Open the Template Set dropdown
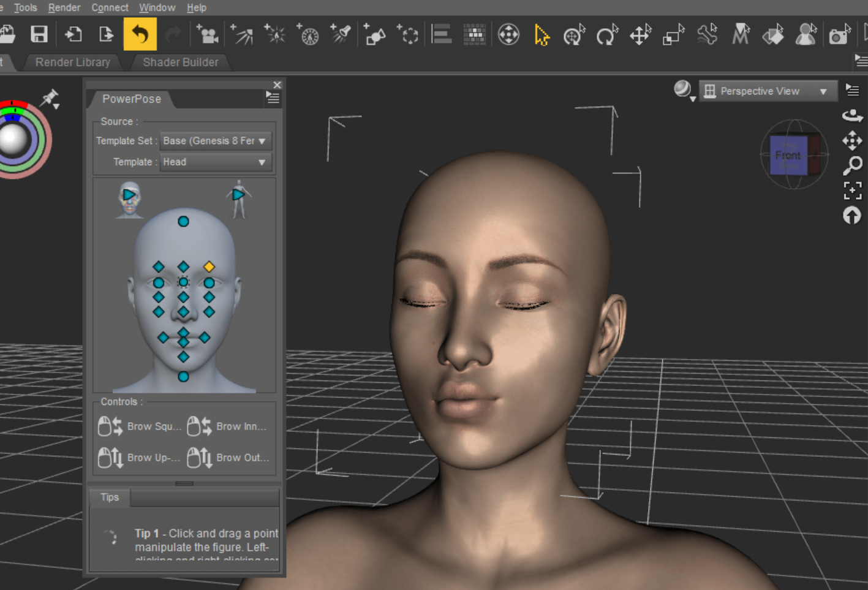868x590 pixels. click(215, 140)
